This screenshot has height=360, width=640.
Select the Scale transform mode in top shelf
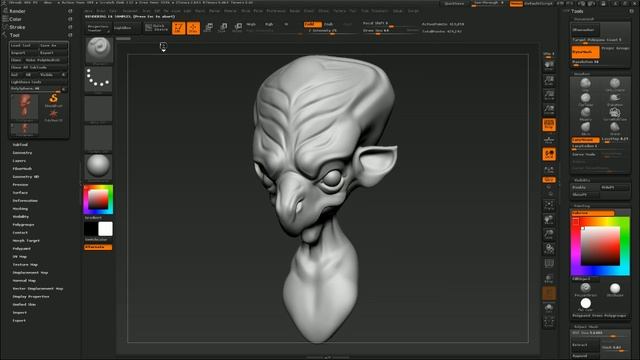[x=223, y=27]
